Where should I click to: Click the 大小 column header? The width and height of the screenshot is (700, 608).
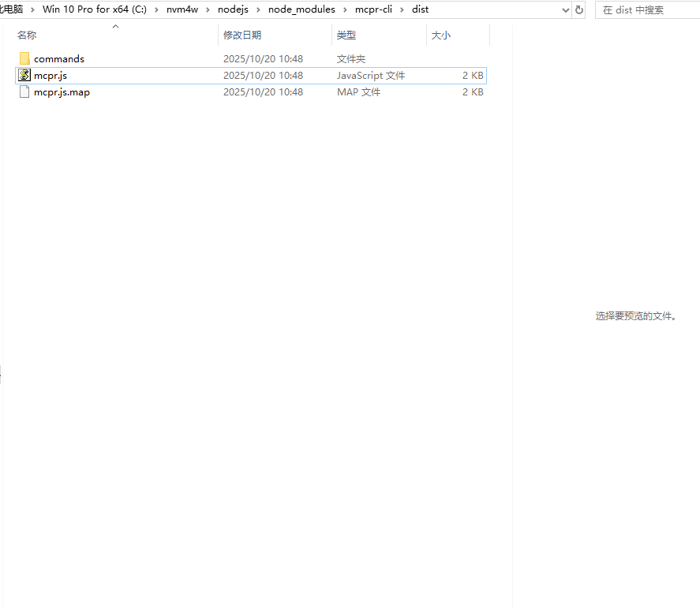point(440,35)
